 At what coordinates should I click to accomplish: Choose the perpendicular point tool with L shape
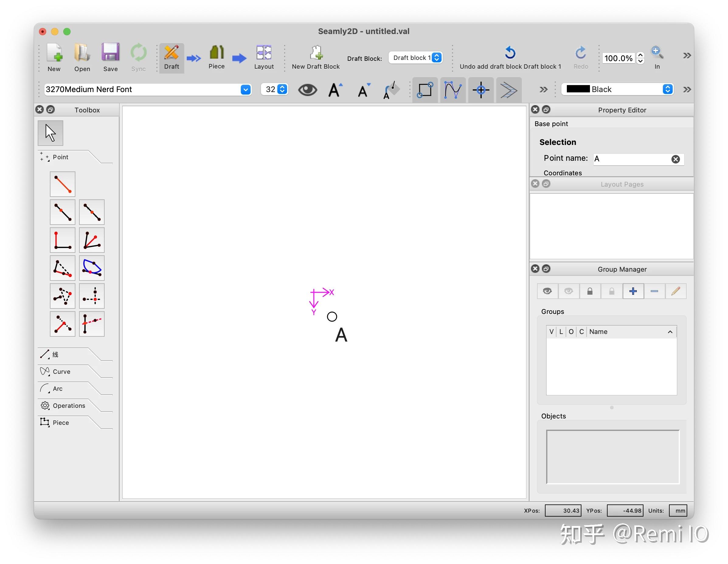point(63,240)
